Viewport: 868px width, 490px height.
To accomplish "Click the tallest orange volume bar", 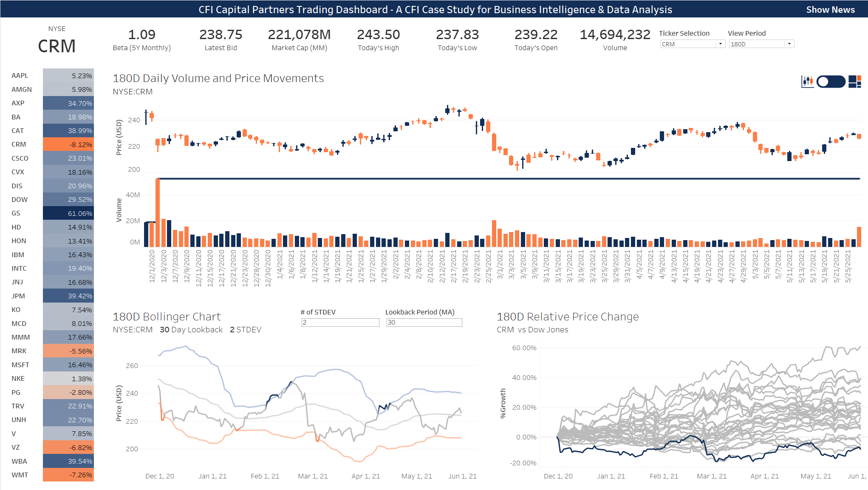I will pos(158,212).
